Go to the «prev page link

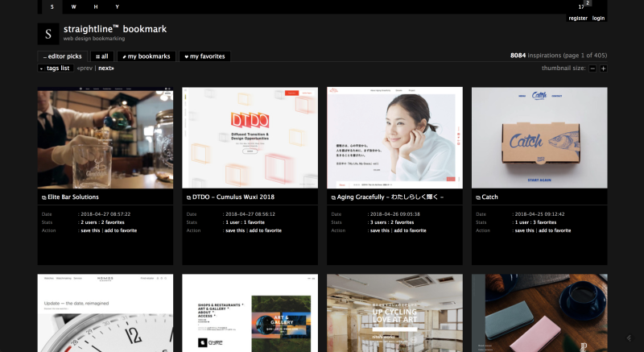85,68
